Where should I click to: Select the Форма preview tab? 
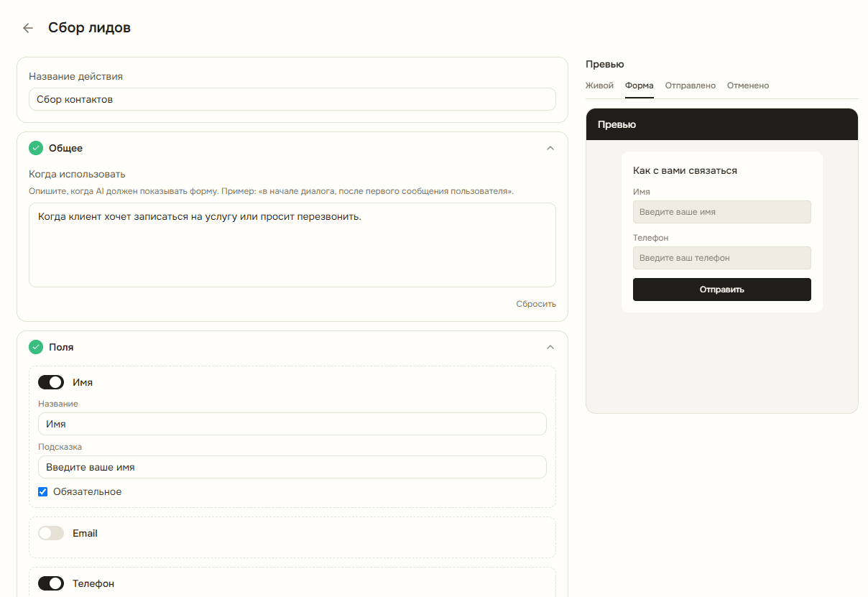tap(640, 85)
